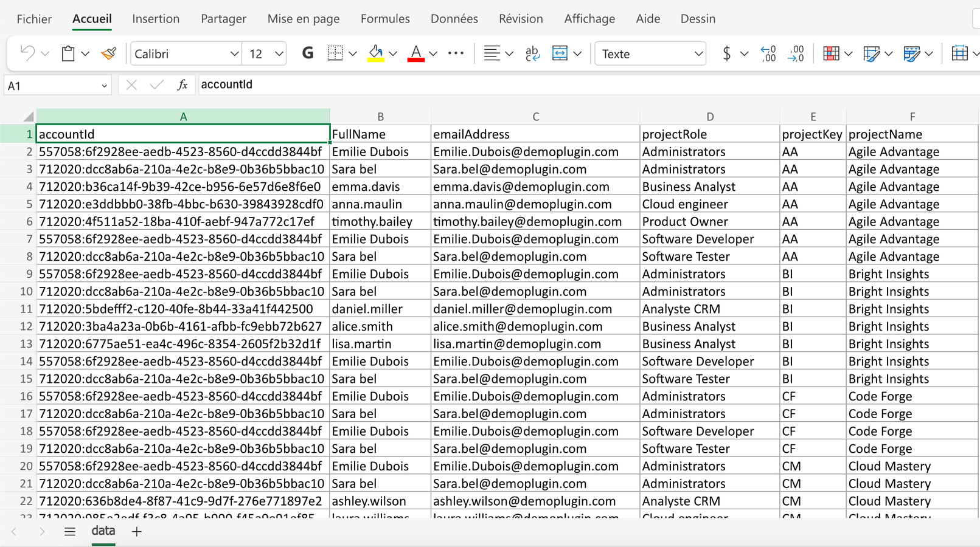Click the cell borders icon
The image size is (980, 547).
tap(335, 53)
